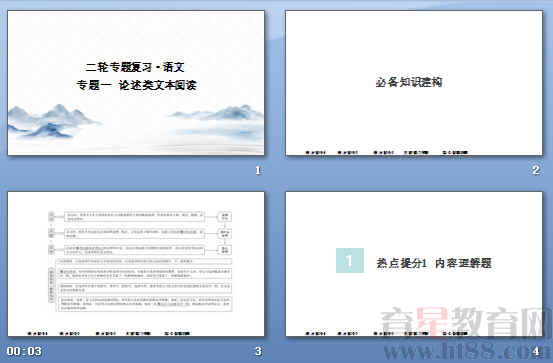Click the slide number 3 label
The height and width of the screenshot is (363, 553).
[x=258, y=351]
